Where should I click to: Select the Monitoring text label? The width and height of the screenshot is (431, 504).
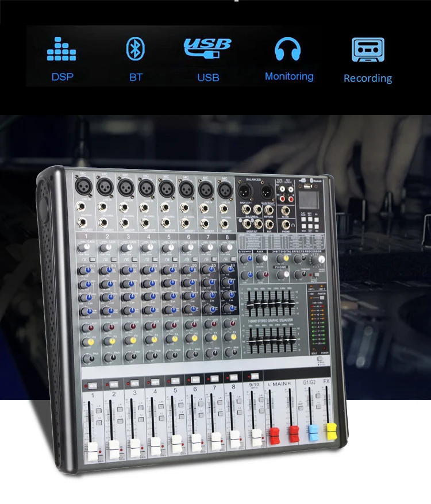point(289,76)
